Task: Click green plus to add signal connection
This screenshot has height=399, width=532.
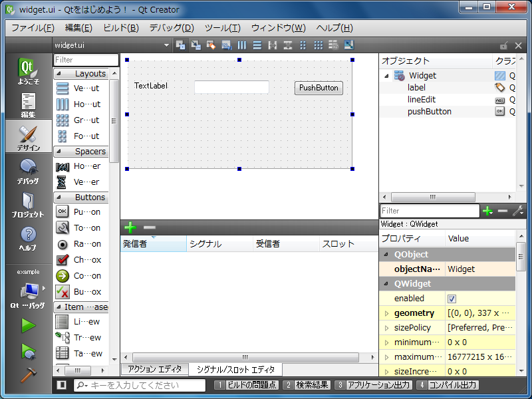Action: click(130, 227)
